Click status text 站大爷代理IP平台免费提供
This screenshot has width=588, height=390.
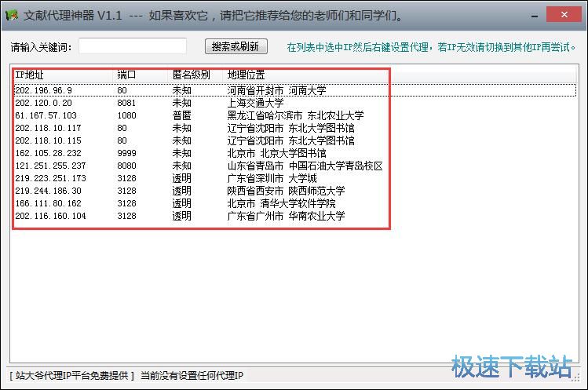pos(71,375)
